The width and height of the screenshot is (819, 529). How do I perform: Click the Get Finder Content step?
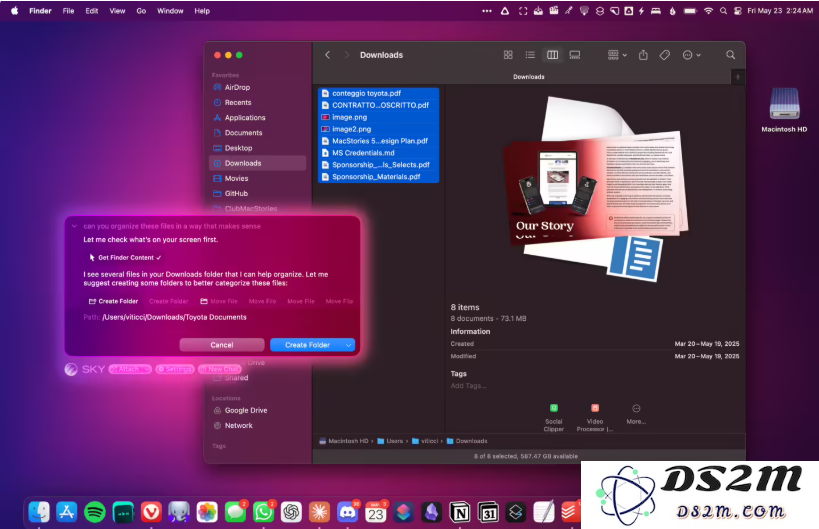click(125, 257)
